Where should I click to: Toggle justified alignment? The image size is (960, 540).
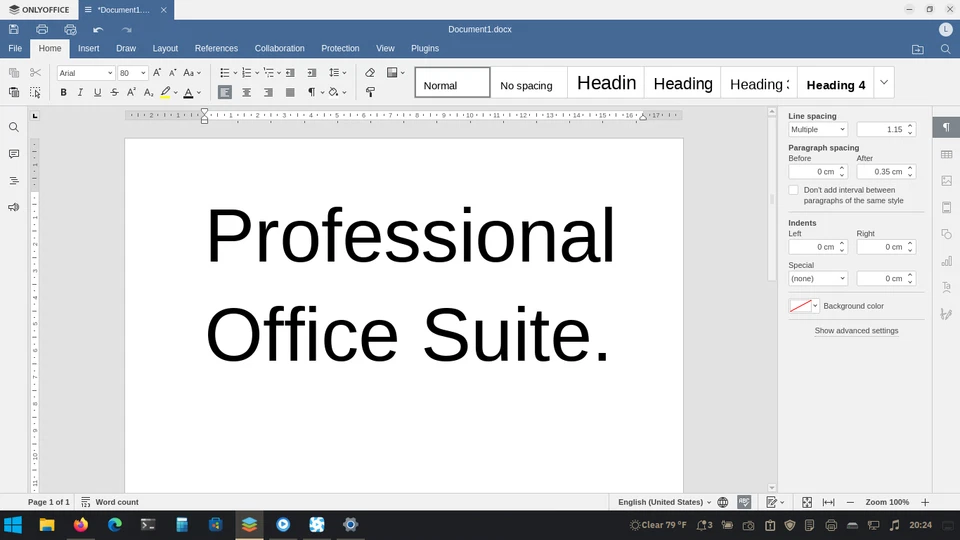pos(290,92)
